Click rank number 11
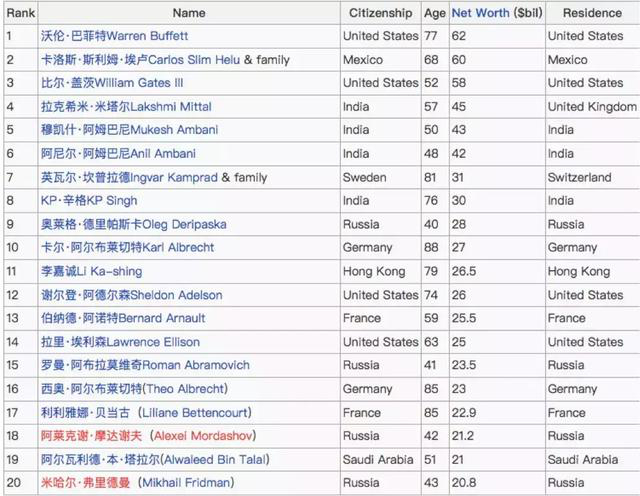Screen dimensions: 640x496 11,271
